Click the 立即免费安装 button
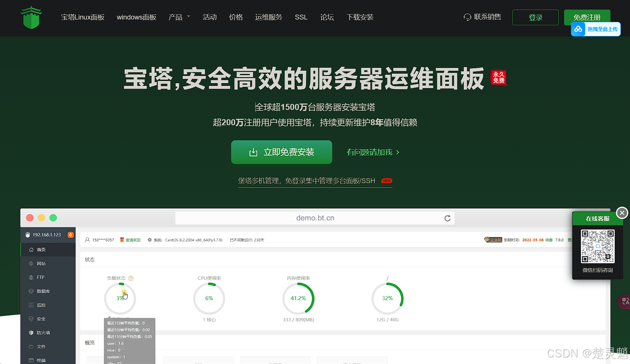 (x=282, y=152)
